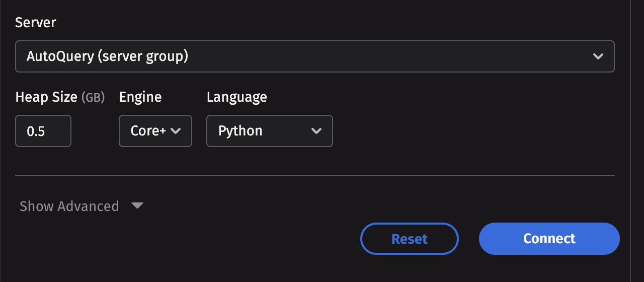Viewport: 644px width, 282px height.
Task: Click the chevron in the Python selector
Action: click(316, 131)
